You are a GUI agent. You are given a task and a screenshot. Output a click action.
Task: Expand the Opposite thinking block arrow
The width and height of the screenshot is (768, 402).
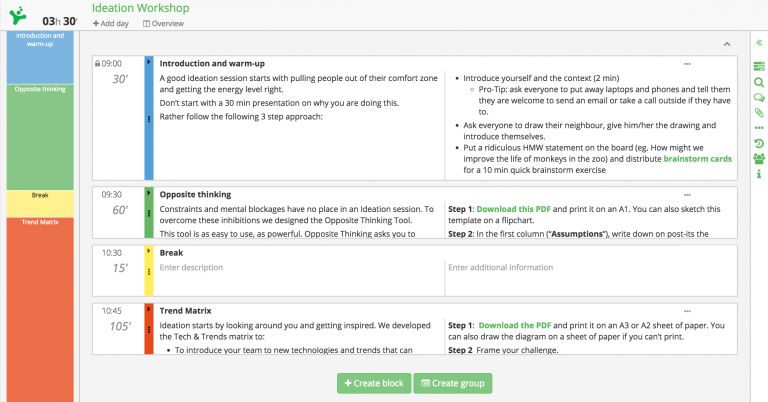coord(148,193)
